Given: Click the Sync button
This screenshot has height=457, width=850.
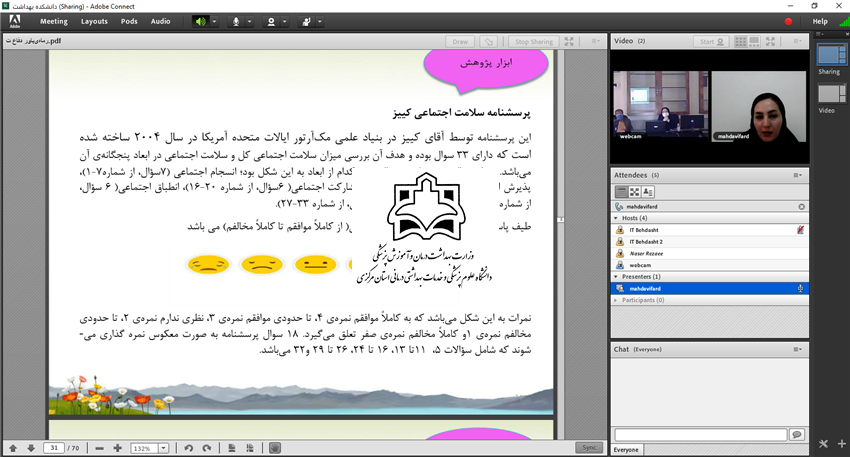Looking at the screenshot, I should (x=589, y=447).
